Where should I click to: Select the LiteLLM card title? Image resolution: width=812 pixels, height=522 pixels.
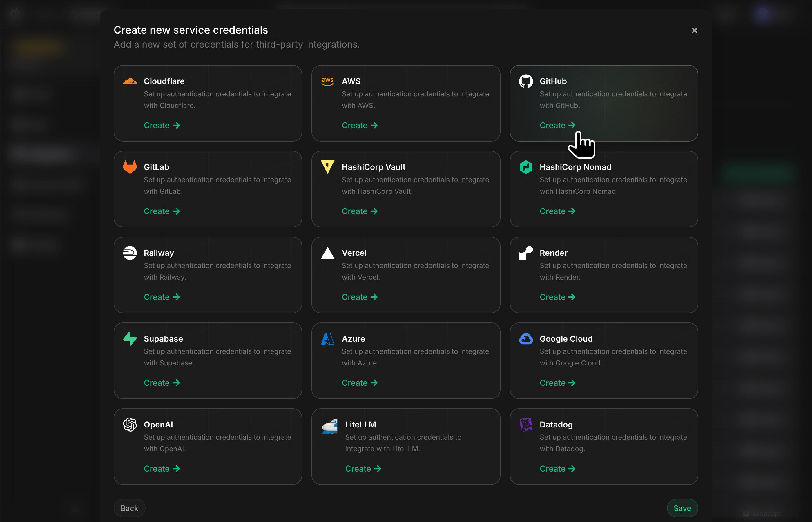point(360,424)
